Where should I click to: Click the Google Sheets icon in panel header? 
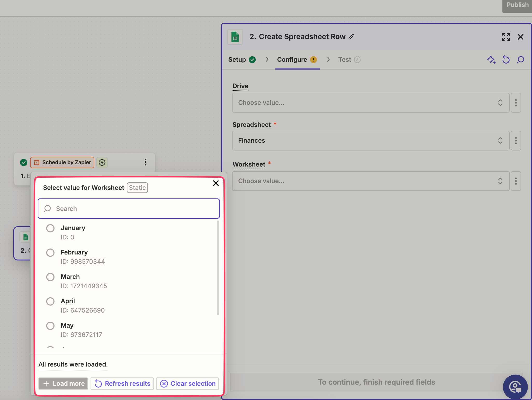(235, 37)
